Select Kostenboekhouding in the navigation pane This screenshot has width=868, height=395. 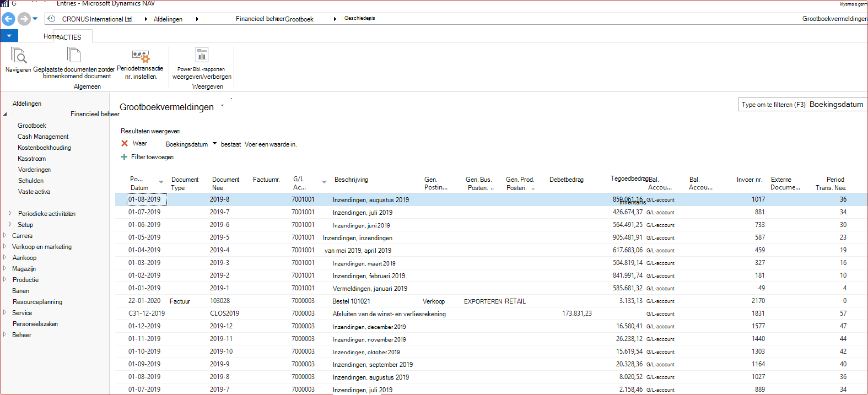[x=44, y=148]
